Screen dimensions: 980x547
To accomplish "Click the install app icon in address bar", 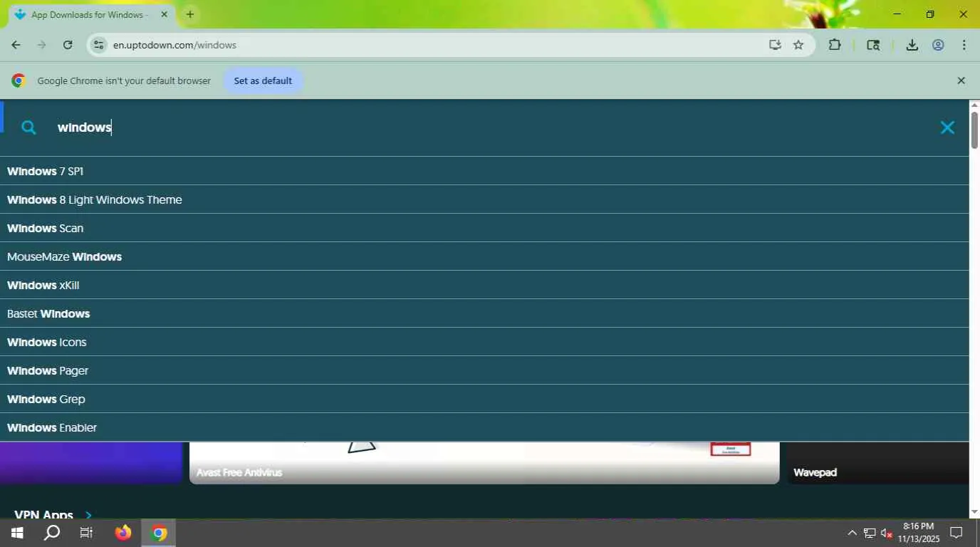I will click(775, 45).
